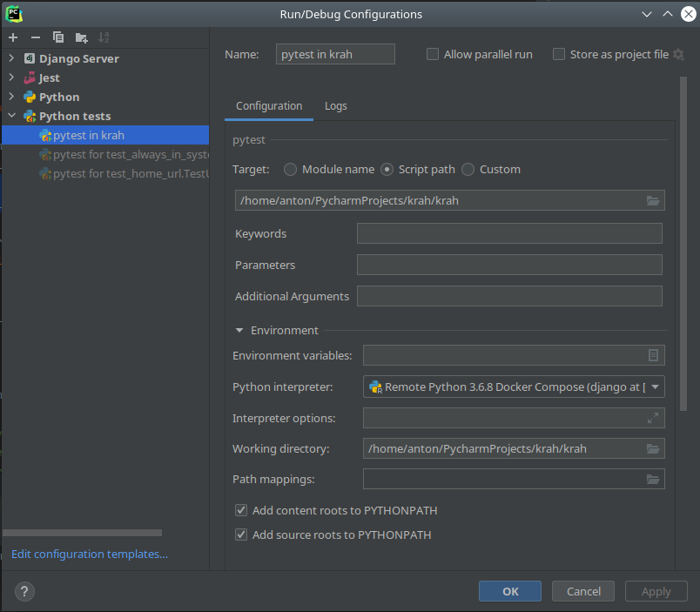Click the Jest configuration icon

(30, 77)
